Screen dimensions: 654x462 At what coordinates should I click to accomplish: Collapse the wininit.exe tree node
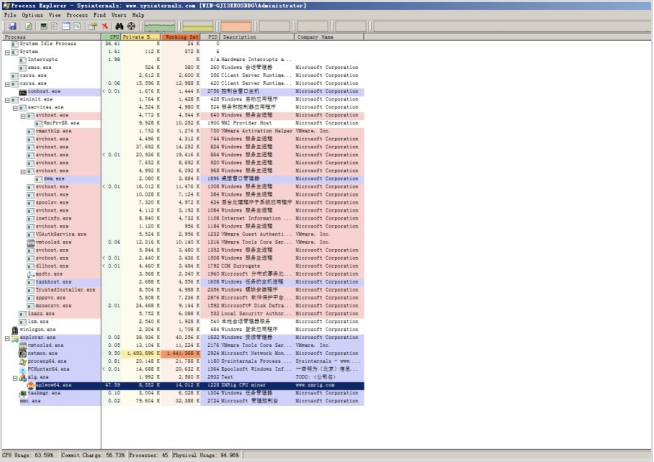pyautogui.click(x=7, y=100)
